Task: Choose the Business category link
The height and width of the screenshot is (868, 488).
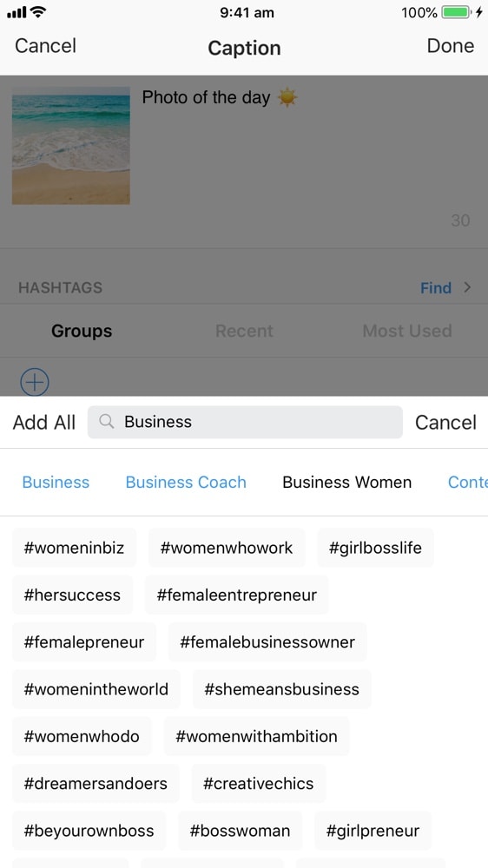Action: (x=56, y=482)
